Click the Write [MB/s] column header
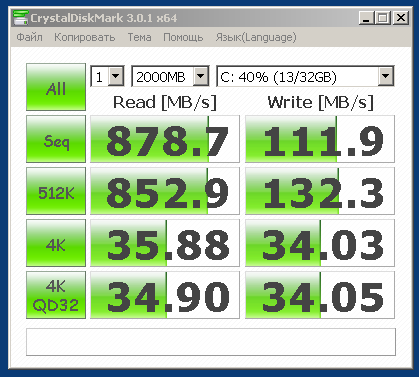419x377 pixels. (x=320, y=102)
